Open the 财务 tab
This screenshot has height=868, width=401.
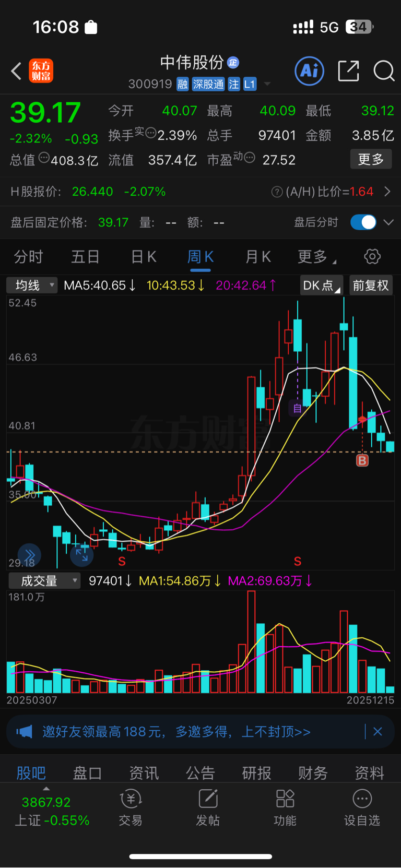(313, 772)
